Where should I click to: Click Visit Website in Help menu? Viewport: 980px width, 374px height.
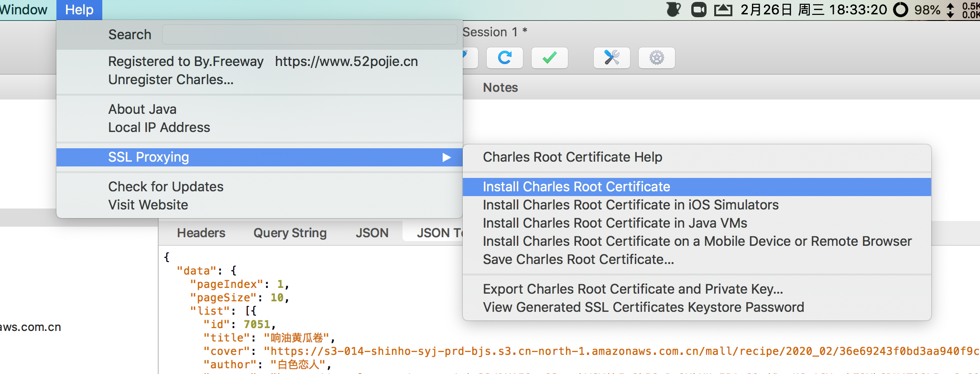tap(148, 205)
